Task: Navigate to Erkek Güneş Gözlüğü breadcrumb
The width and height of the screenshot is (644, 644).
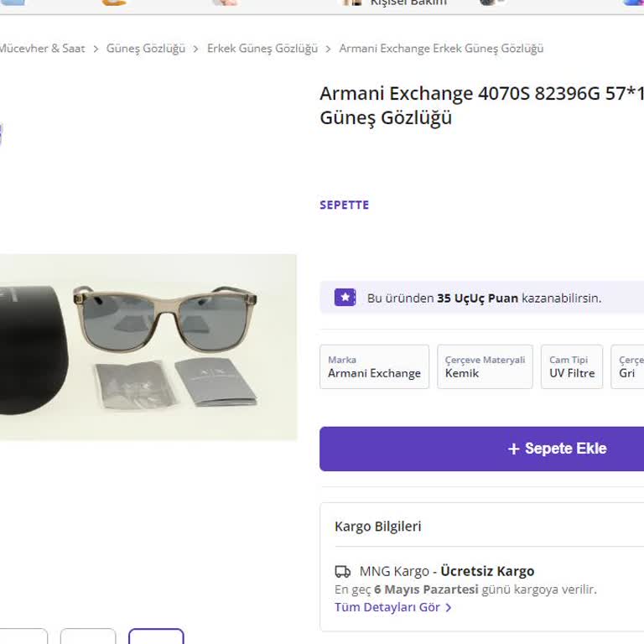Action: [262, 49]
